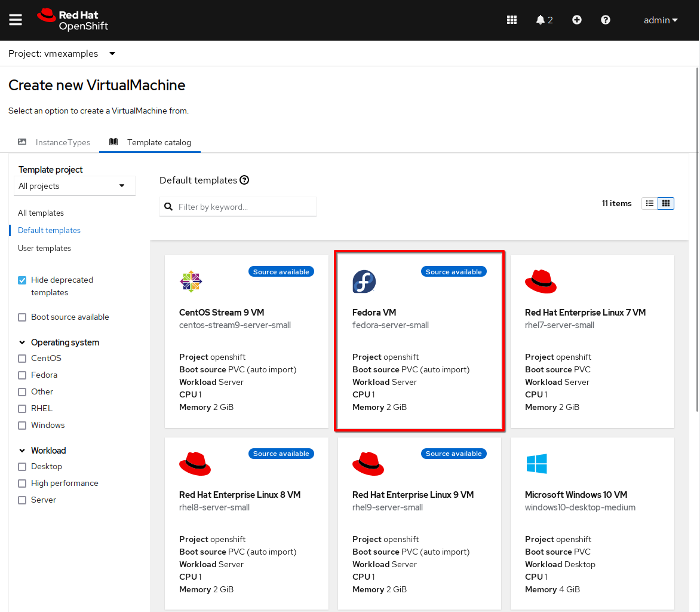Switch to the InstanceTypes tab
This screenshot has height=612, width=700.
pos(54,142)
